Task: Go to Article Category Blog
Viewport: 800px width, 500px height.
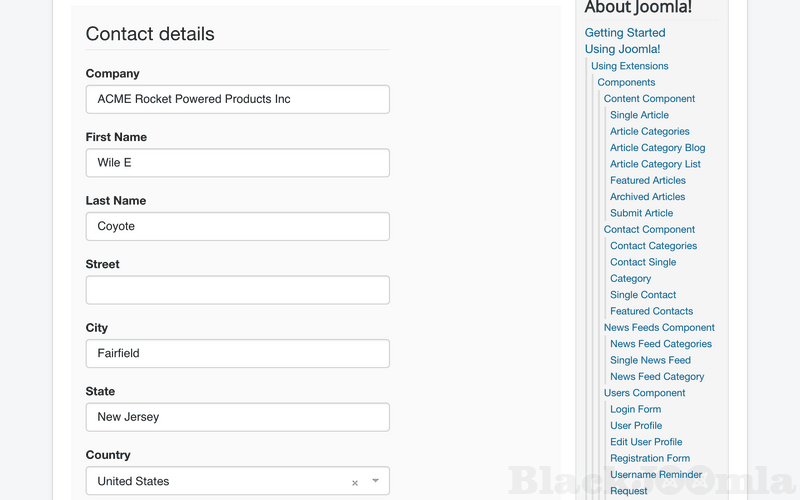Action: [657, 148]
